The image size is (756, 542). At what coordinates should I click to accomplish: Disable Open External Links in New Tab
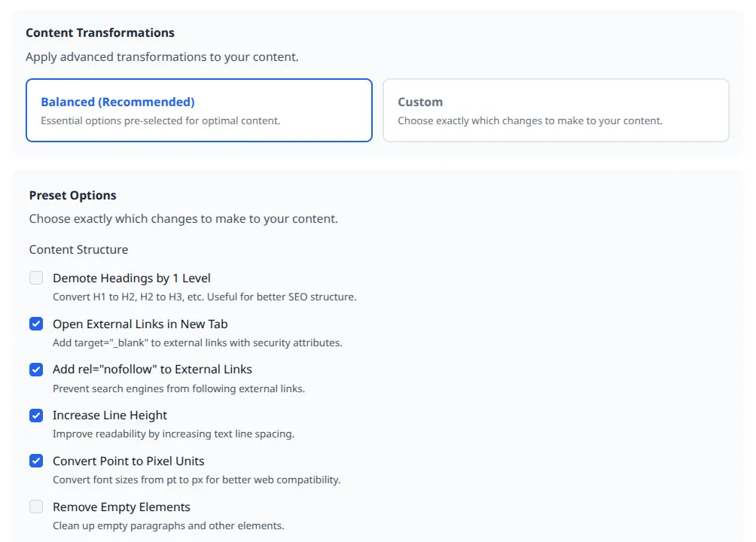(36, 324)
